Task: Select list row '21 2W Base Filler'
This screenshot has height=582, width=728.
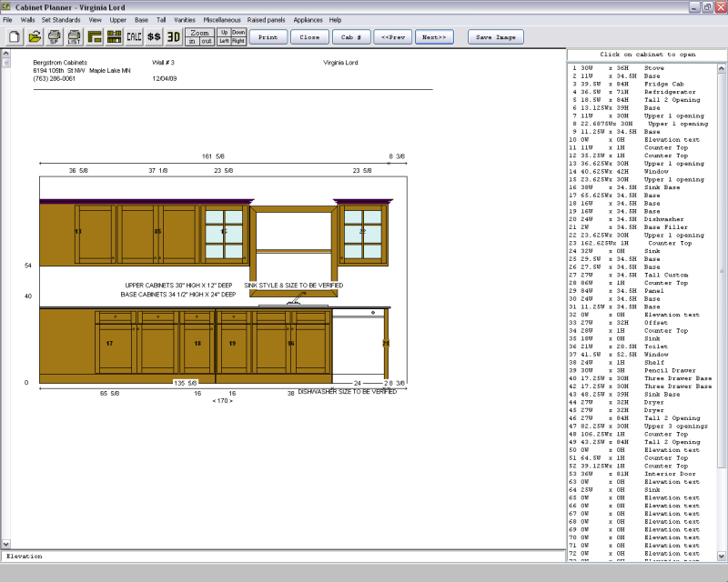Action: point(642,227)
